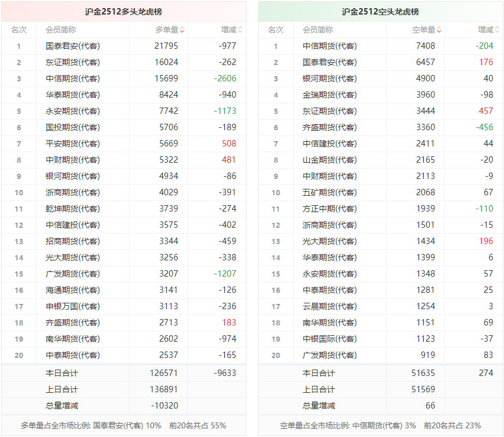Click red change value 481

coord(229,160)
